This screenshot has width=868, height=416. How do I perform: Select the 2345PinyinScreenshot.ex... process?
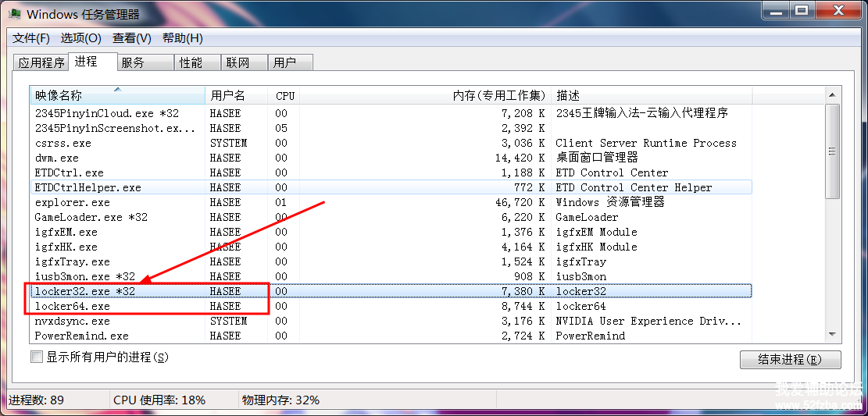click(x=391, y=128)
